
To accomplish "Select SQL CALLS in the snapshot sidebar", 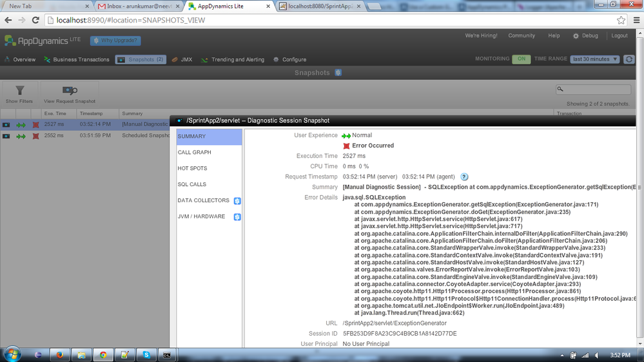I will [192, 184].
